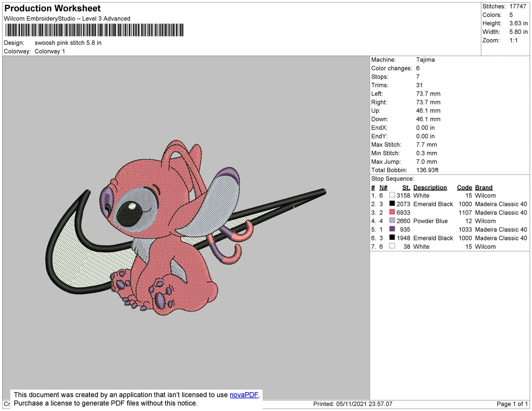Click the Powder Blue color swatch

click(392, 220)
